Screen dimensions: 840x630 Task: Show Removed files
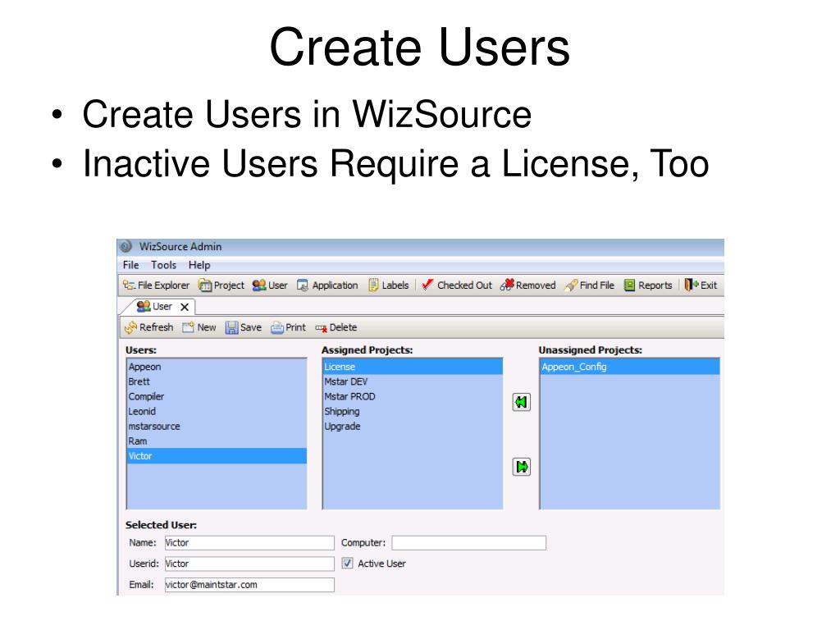click(528, 285)
